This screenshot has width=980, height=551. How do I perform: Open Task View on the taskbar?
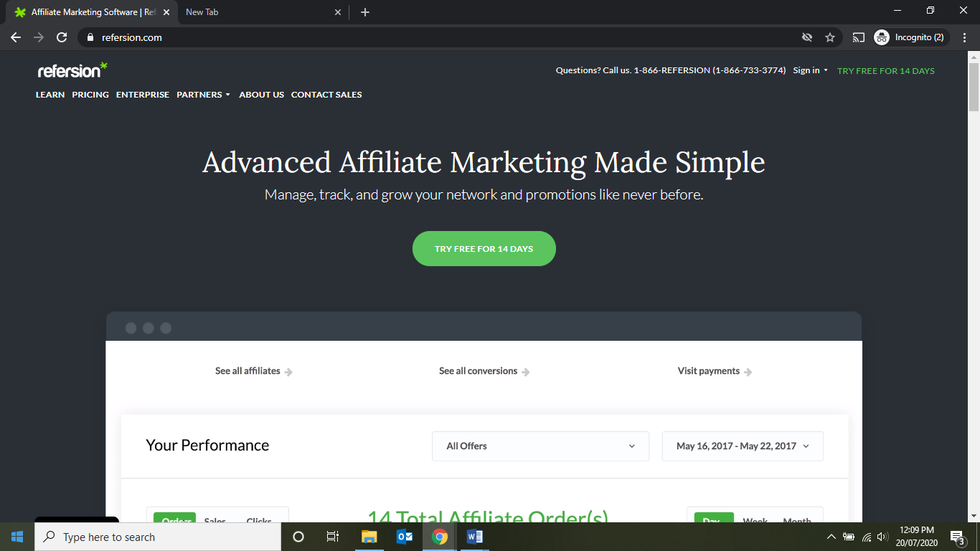[333, 537]
